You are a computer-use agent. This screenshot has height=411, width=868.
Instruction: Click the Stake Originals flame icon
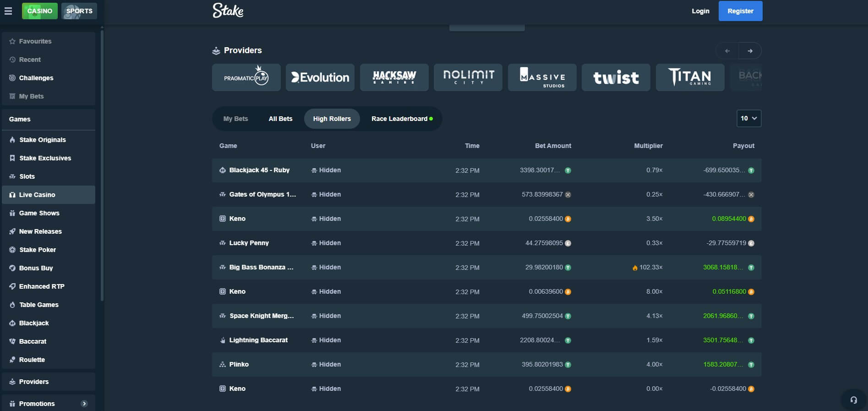[12, 140]
